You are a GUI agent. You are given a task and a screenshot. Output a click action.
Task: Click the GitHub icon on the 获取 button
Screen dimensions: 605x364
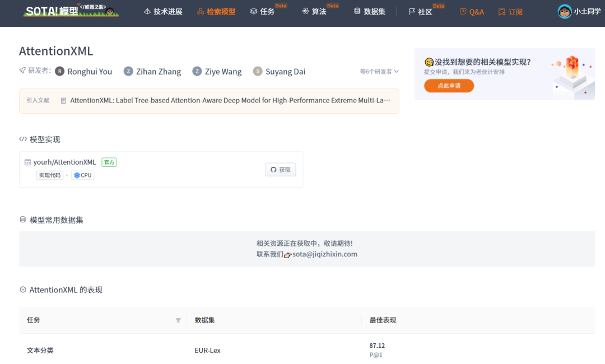click(x=273, y=169)
